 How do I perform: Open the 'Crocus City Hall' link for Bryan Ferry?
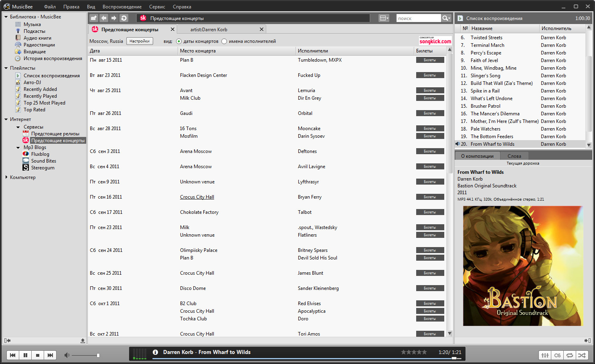tap(197, 197)
